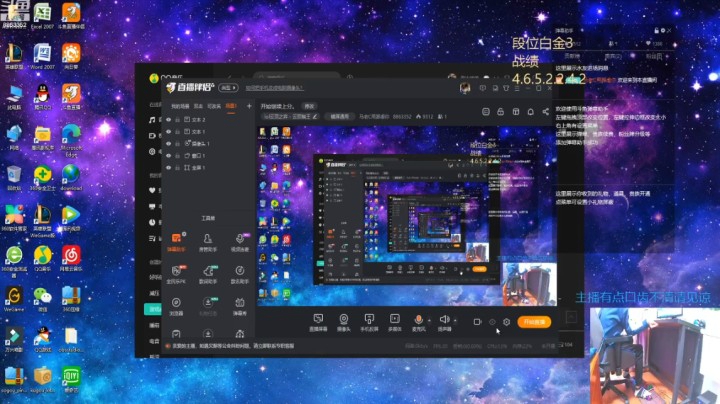Open the 歌词助手 tool
The height and width of the screenshot is (404, 720).
point(208,274)
